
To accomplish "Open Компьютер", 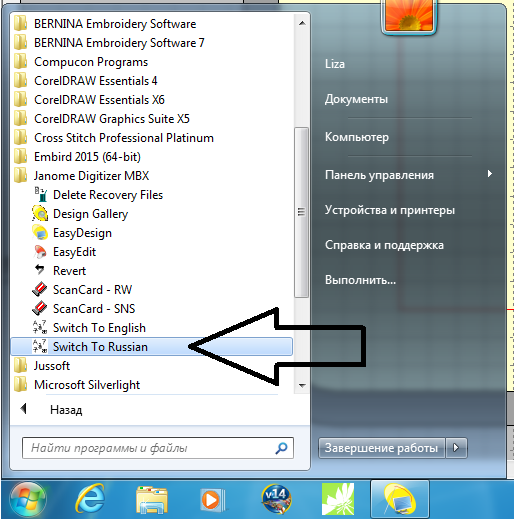I will pos(357,137).
